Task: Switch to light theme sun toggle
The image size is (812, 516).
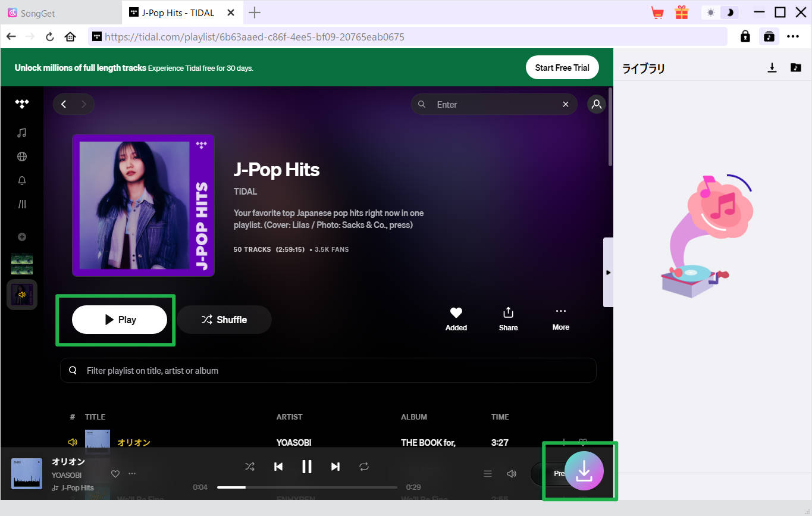Action: tap(711, 12)
